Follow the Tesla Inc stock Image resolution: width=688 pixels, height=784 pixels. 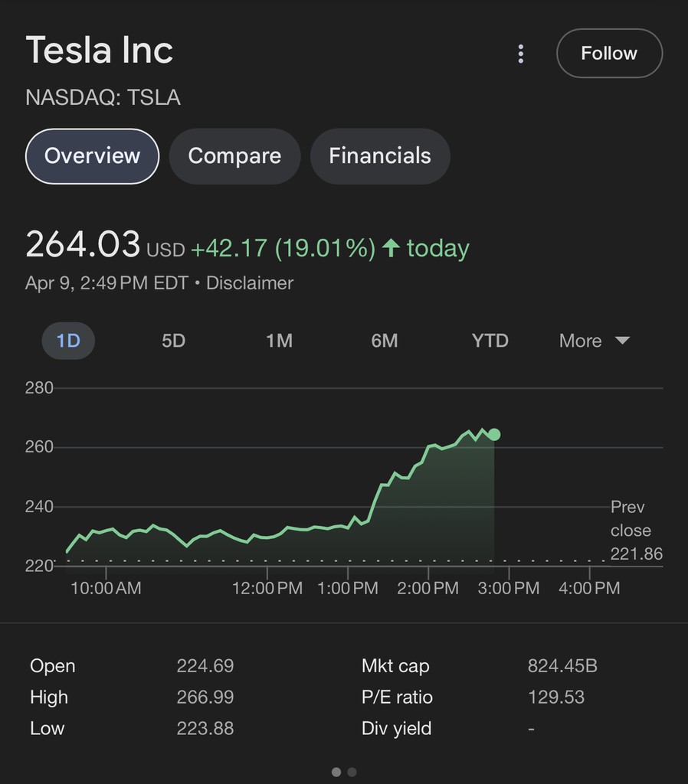[609, 54]
